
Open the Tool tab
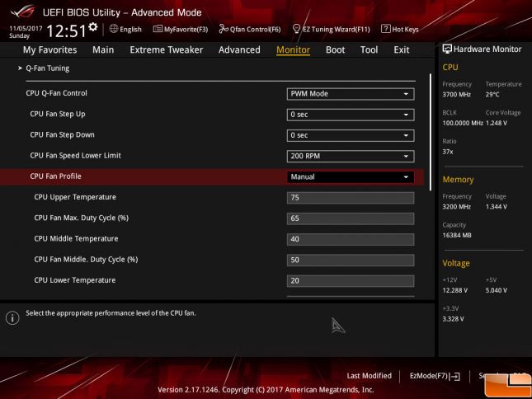pyautogui.click(x=369, y=49)
